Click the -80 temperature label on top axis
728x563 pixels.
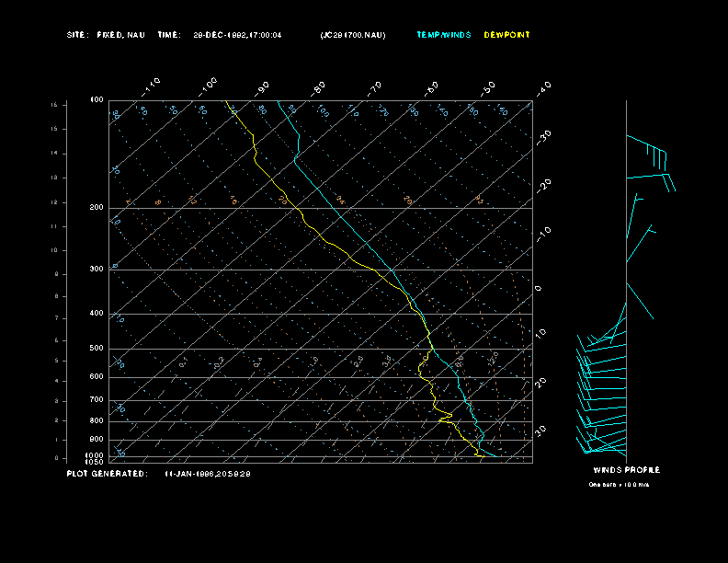(x=319, y=88)
